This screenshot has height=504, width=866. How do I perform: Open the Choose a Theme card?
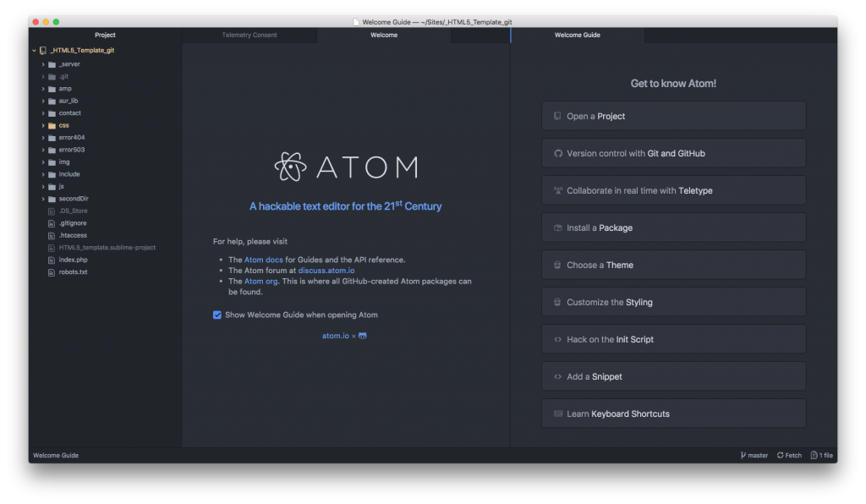tap(673, 265)
